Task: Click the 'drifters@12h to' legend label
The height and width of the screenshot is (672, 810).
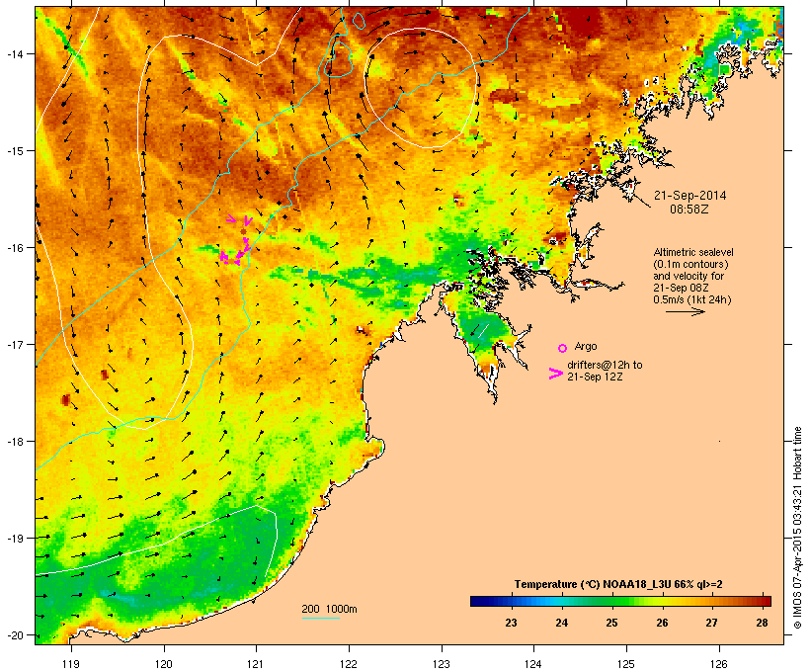Action: coord(605,365)
